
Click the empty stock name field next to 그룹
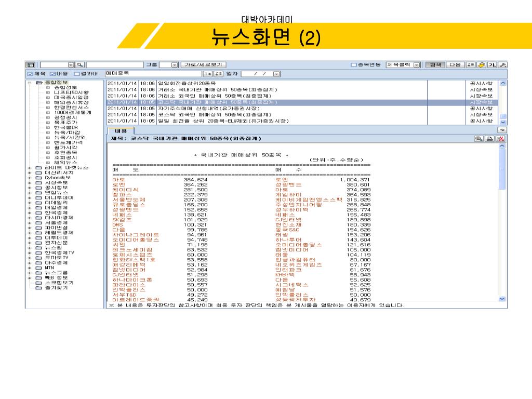click(115, 65)
